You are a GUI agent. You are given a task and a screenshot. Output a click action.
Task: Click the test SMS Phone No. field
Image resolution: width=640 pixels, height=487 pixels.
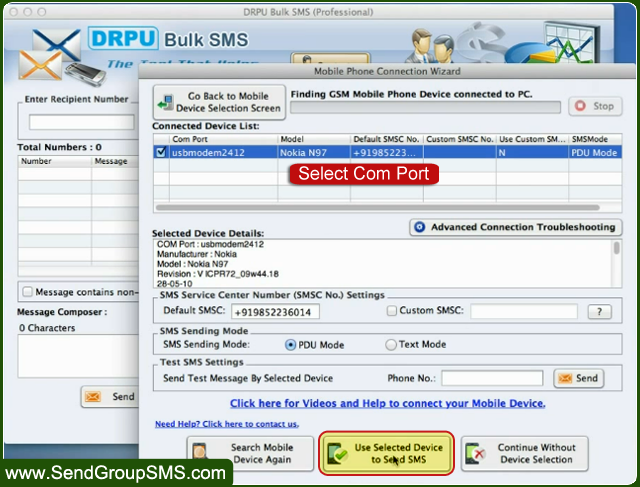click(492, 378)
